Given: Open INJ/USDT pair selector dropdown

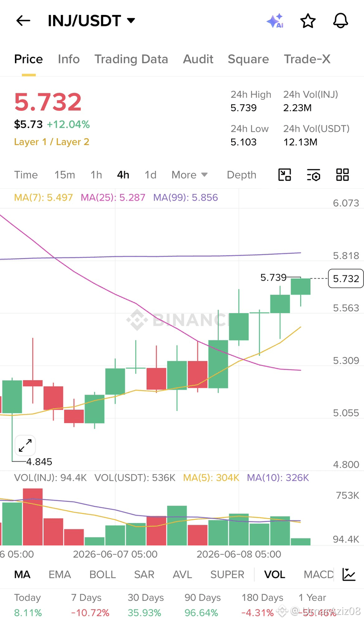Looking at the screenshot, I should (91, 21).
